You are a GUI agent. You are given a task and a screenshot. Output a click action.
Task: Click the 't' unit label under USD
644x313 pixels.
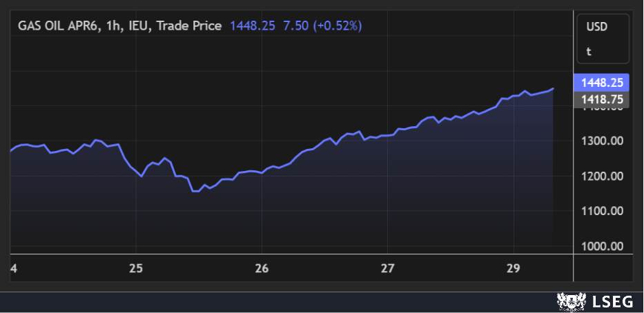click(x=589, y=51)
